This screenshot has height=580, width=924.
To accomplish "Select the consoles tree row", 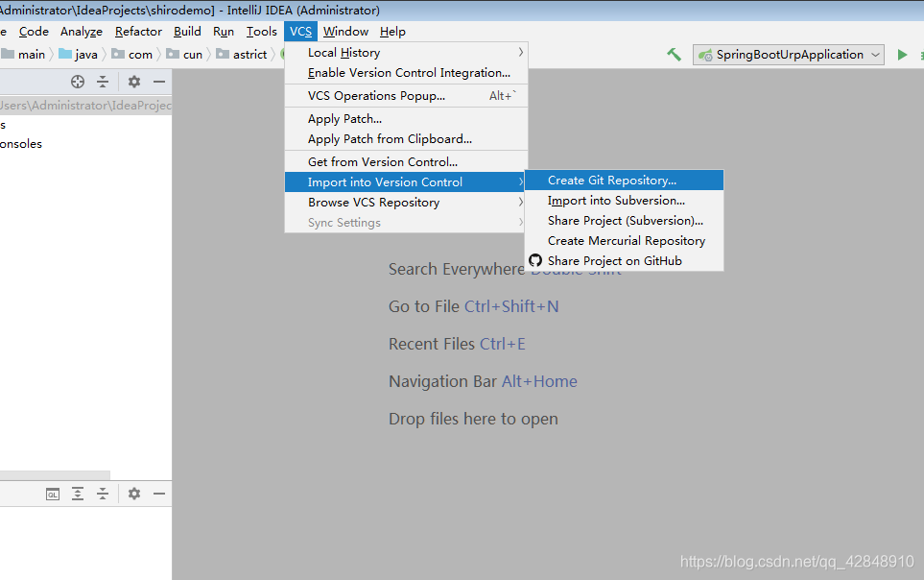I will pyautogui.click(x=85, y=144).
